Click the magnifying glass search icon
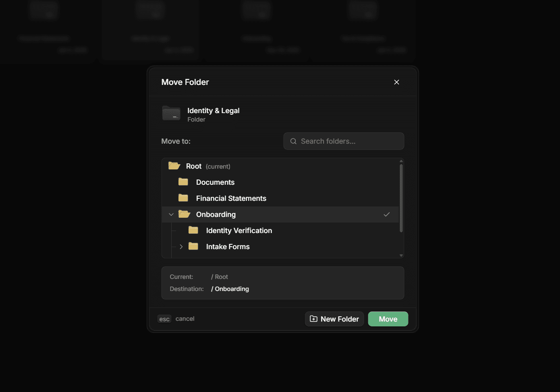The image size is (560, 392). click(x=293, y=141)
